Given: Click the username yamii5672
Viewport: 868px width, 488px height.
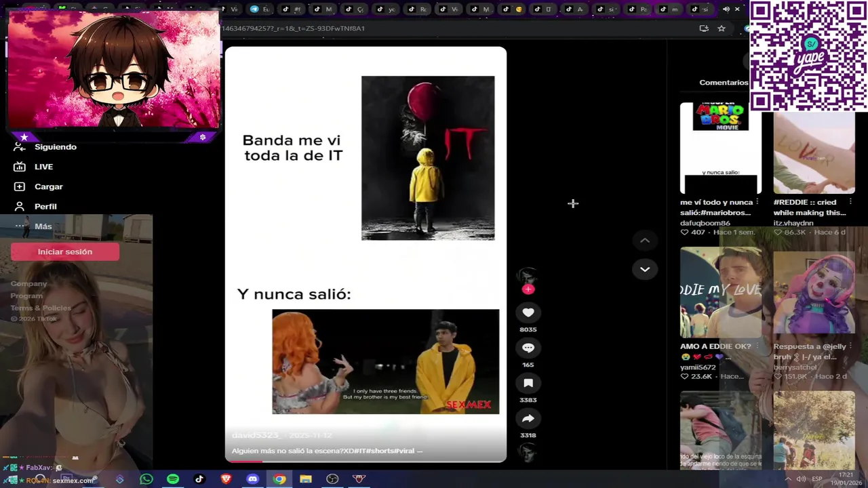Looking at the screenshot, I should (698, 367).
